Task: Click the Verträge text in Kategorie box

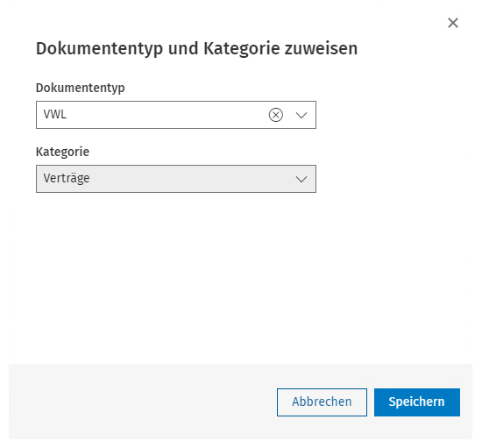Action: (67, 179)
